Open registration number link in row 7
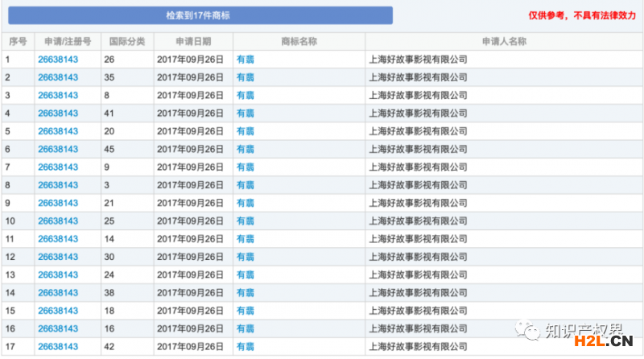 58,167
